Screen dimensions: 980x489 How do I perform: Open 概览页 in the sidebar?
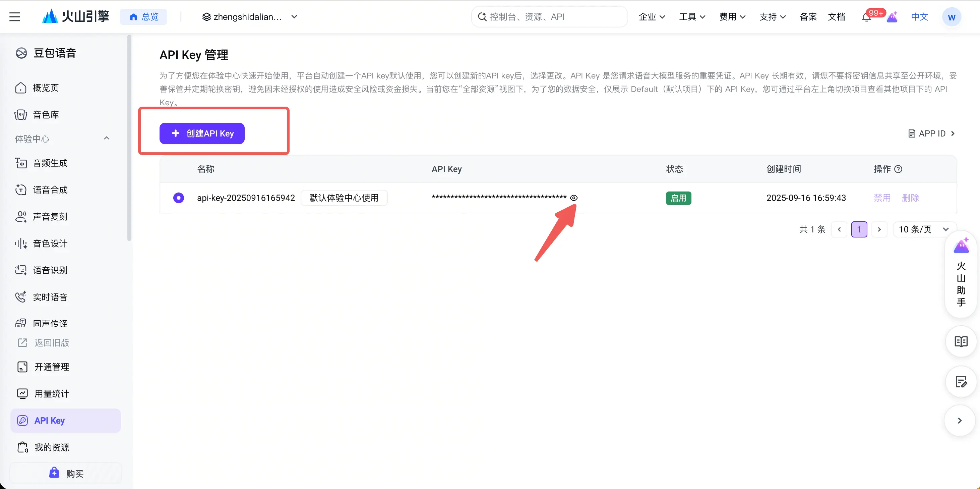(x=37, y=88)
